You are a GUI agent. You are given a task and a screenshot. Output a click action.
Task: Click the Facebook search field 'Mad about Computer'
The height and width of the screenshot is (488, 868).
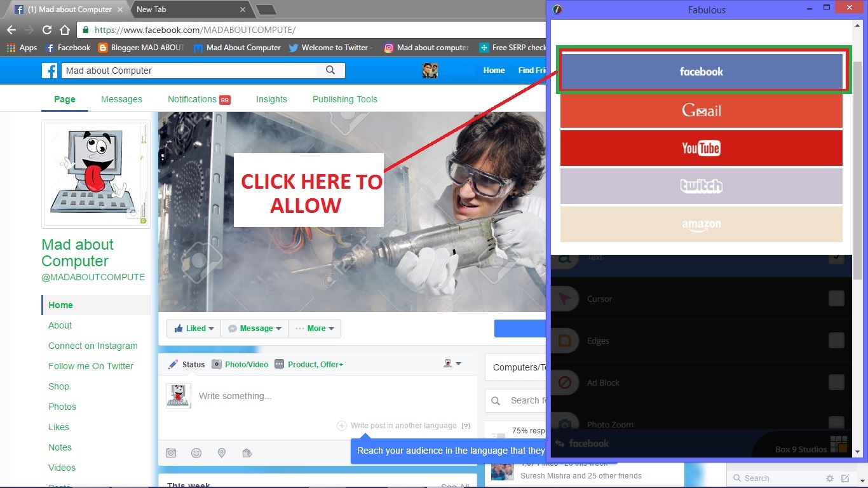[x=189, y=71]
